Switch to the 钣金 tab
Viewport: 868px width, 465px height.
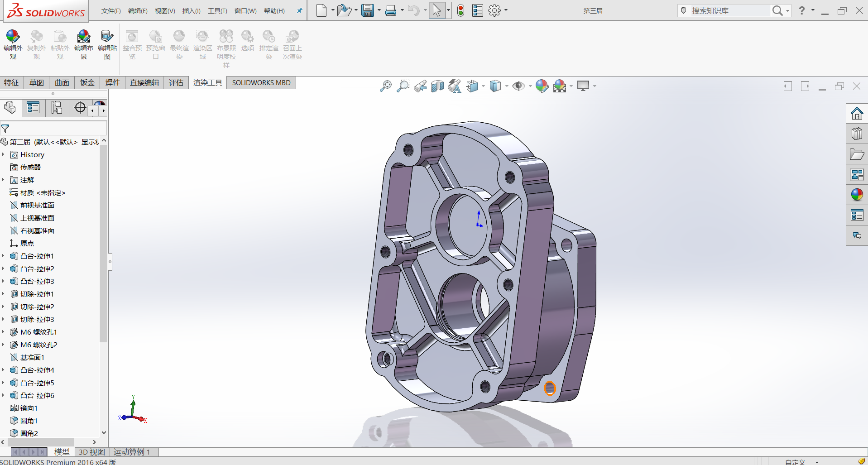pyautogui.click(x=87, y=82)
